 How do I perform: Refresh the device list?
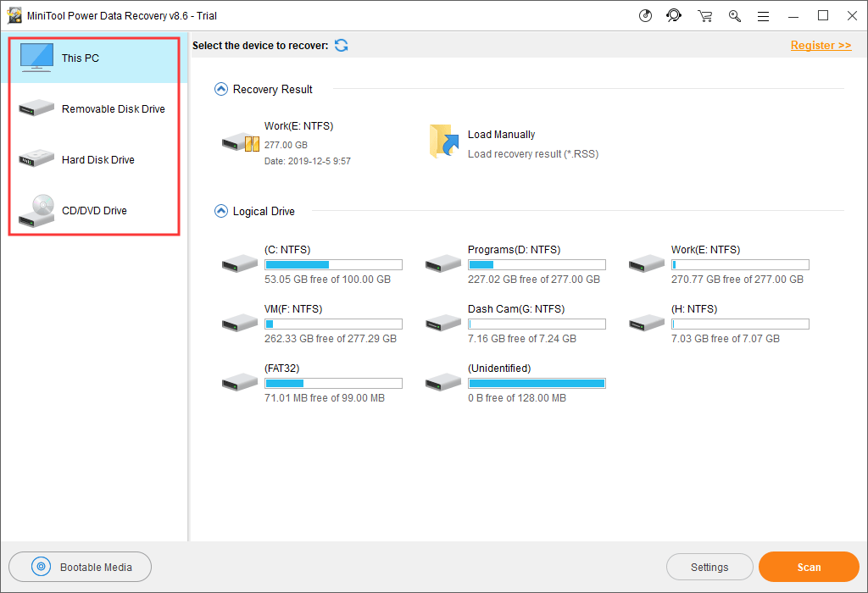click(x=341, y=45)
